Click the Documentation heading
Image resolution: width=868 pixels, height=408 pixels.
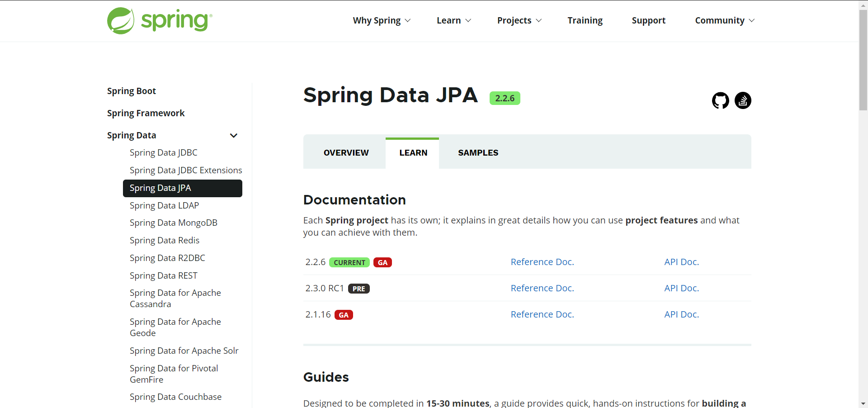pyautogui.click(x=354, y=199)
